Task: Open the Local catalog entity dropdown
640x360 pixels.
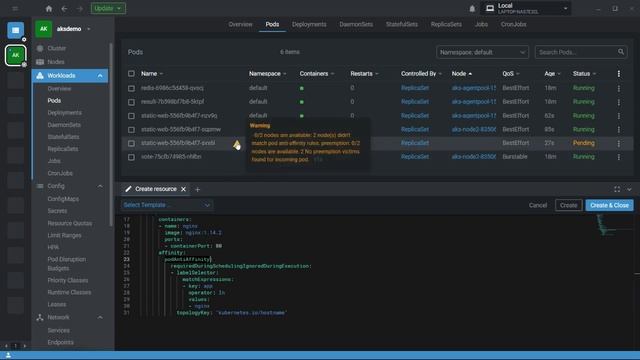Action: tap(527, 8)
